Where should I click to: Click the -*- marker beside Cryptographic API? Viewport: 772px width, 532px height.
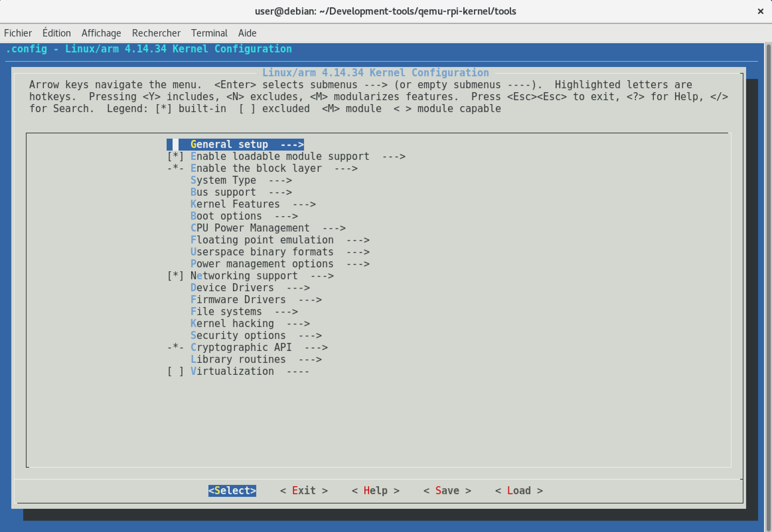tap(175, 347)
